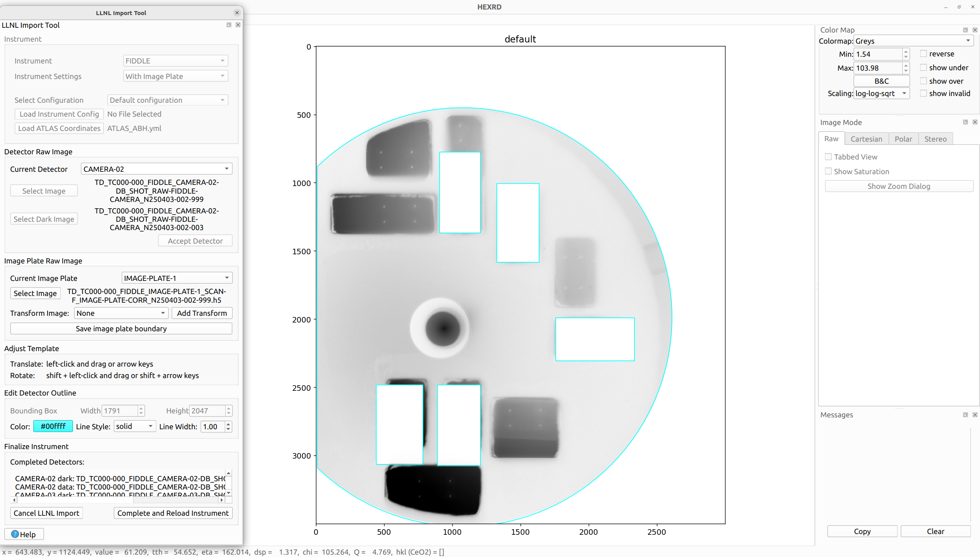Float the Image Mode panel
This screenshot has width=980, height=557.
pos(965,122)
